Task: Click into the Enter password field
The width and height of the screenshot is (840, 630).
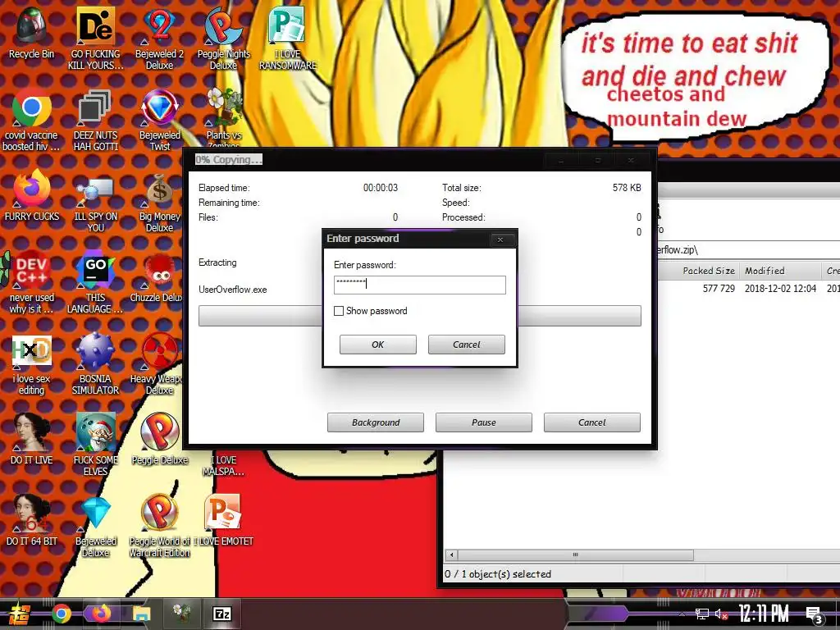Action: [419, 285]
